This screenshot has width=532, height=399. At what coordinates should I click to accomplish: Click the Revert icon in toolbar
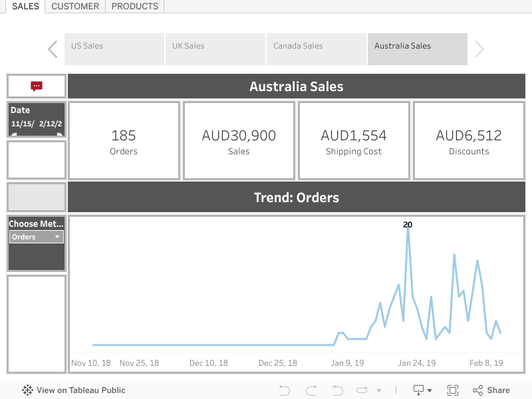337,390
